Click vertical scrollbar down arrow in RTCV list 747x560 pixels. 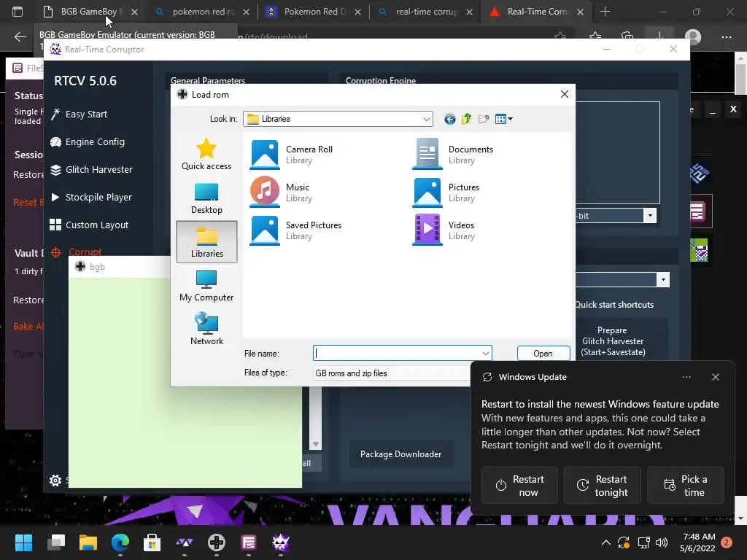[315, 444]
